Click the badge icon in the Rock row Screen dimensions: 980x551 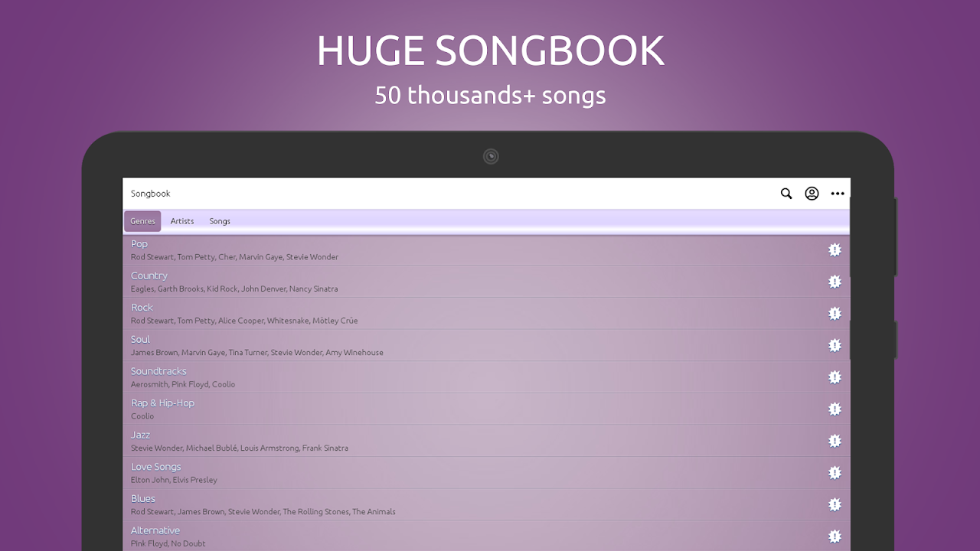[835, 314]
